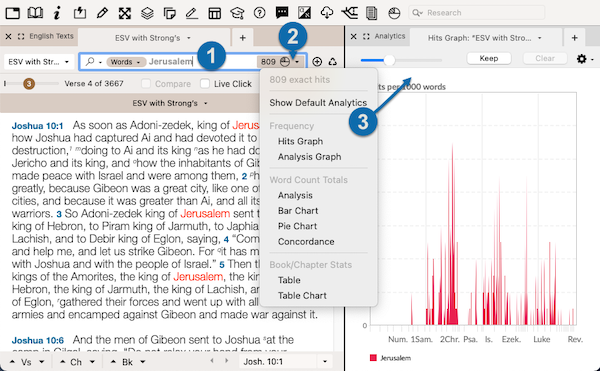Click the cloud download toolbar icon
This screenshot has width=600, height=371.
click(327, 13)
